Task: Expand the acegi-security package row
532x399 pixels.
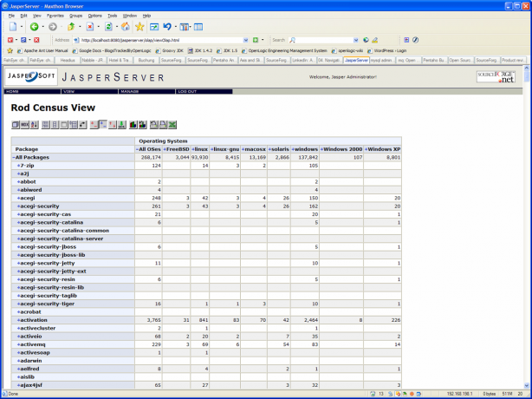Action: pos(18,206)
